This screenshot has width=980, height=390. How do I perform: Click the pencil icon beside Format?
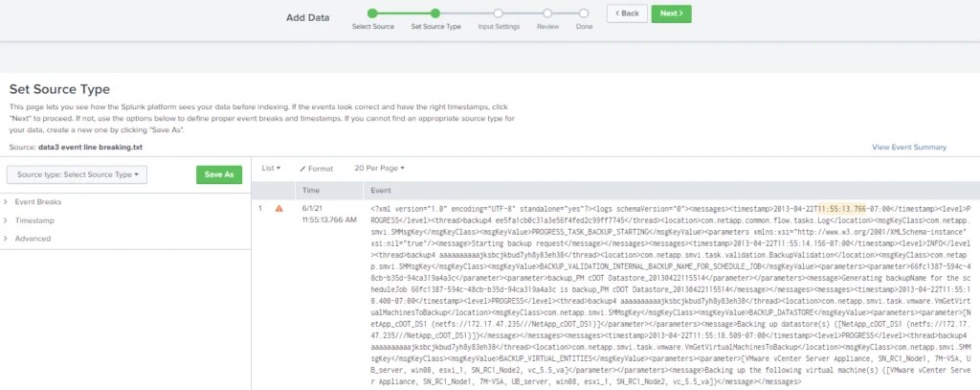click(302, 169)
